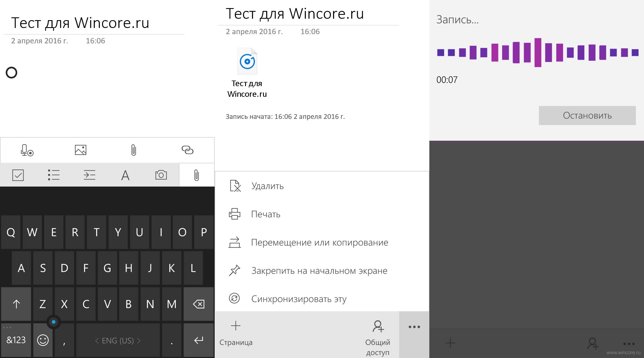The image size is (644, 358).
Task: Click the text Запись начата: 16:06
Action: [x=285, y=117]
